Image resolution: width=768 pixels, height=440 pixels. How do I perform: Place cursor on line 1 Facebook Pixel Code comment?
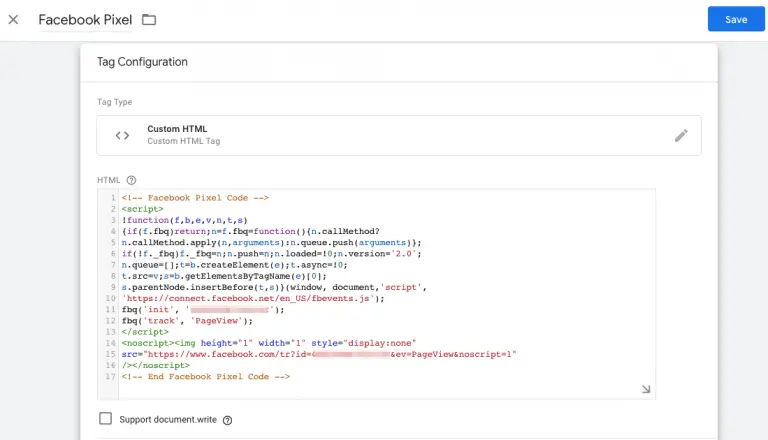[x=195, y=198]
